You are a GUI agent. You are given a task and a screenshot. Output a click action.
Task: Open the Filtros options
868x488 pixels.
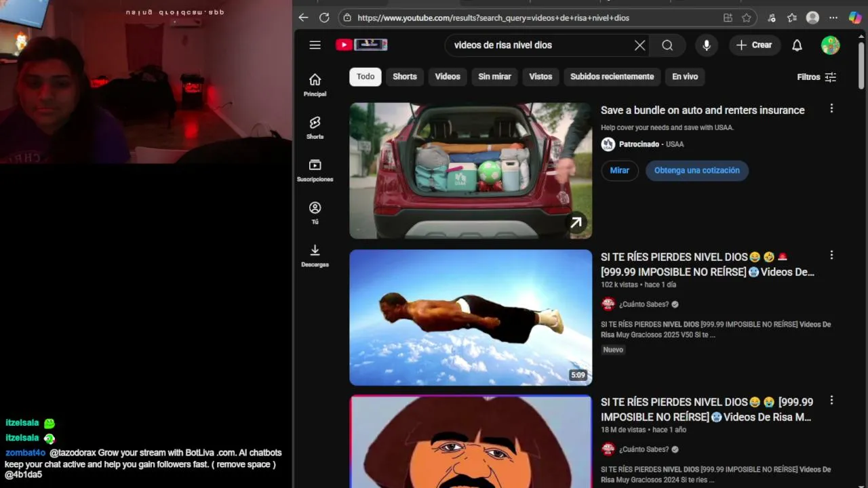(x=816, y=77)
